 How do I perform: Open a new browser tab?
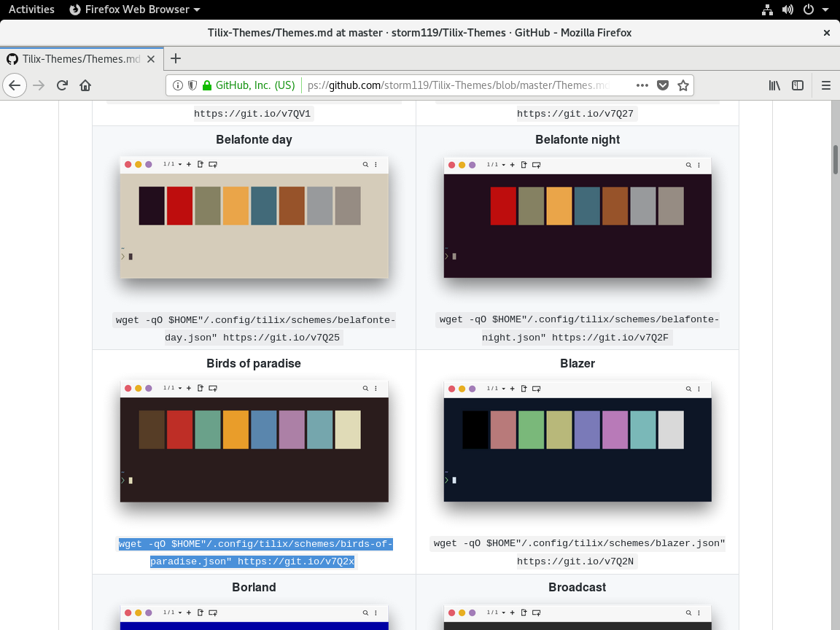click(x=176, y=59)
